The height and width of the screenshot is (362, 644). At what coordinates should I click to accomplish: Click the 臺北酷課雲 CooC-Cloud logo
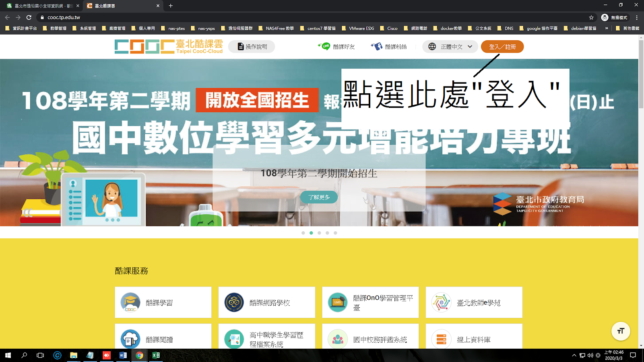[169, 47]
